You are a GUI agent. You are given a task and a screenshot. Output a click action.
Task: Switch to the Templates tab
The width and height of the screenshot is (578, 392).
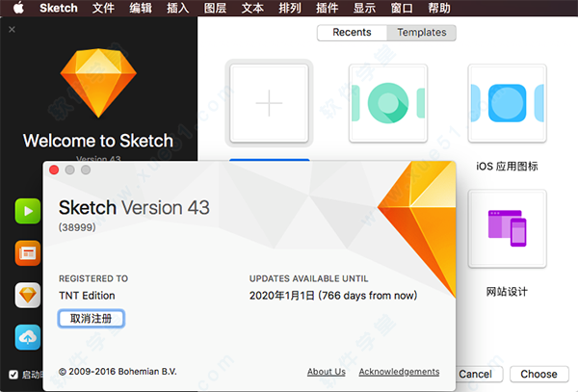point(422,33)
